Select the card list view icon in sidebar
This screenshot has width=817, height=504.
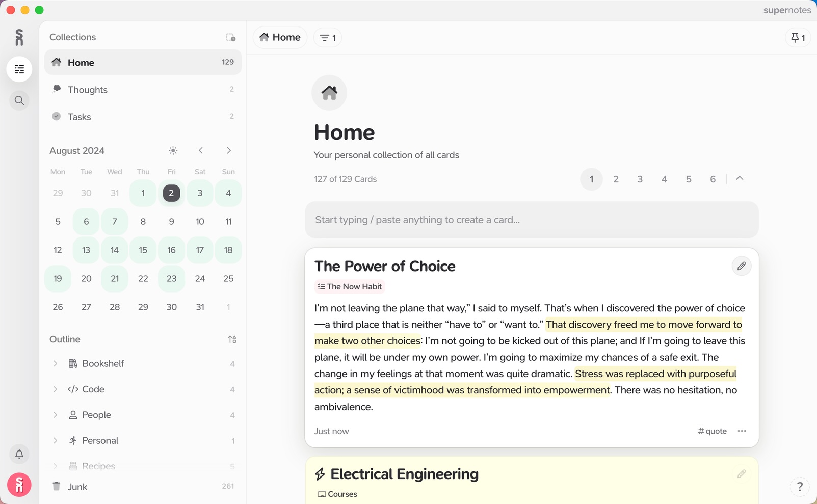coord(19,69)
